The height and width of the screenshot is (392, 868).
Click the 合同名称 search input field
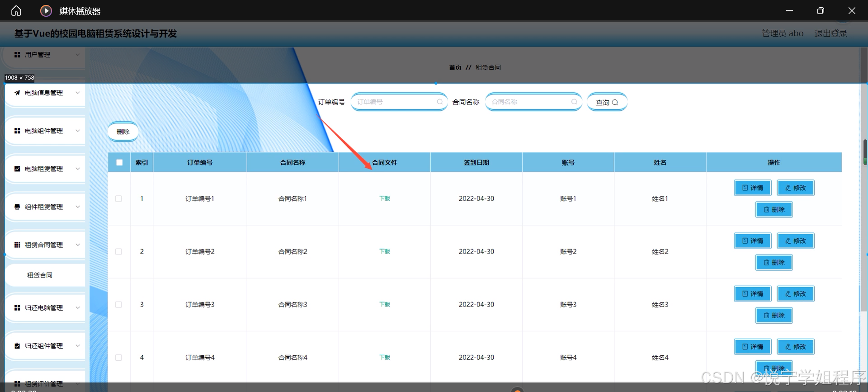pos(533,102)
